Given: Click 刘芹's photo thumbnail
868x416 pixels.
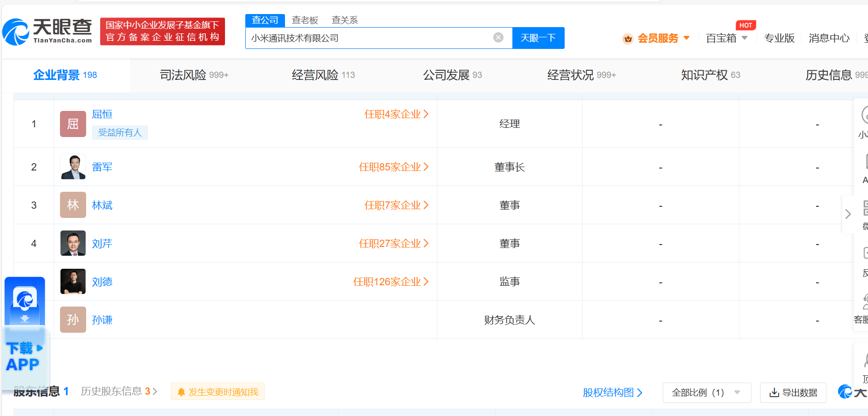Looking at the screenshot, I should [x=73, y=243].
